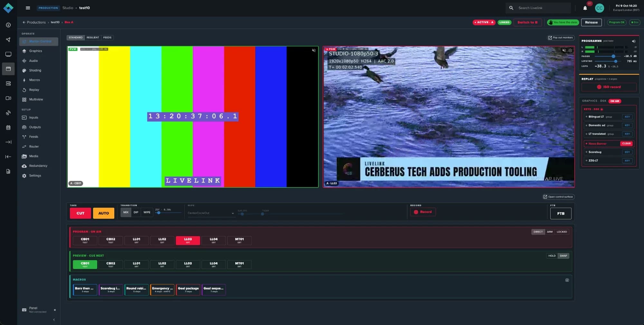Open Graphics in the Operate sidebar
Screen dimensions: 644x325
pos(39,51)
